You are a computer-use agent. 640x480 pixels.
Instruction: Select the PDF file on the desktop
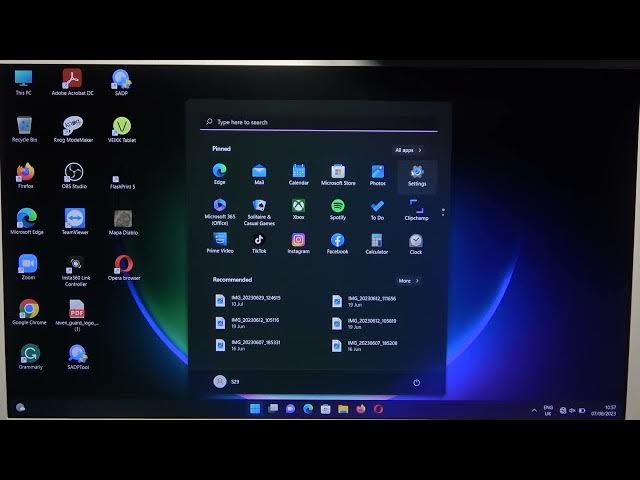77,315
